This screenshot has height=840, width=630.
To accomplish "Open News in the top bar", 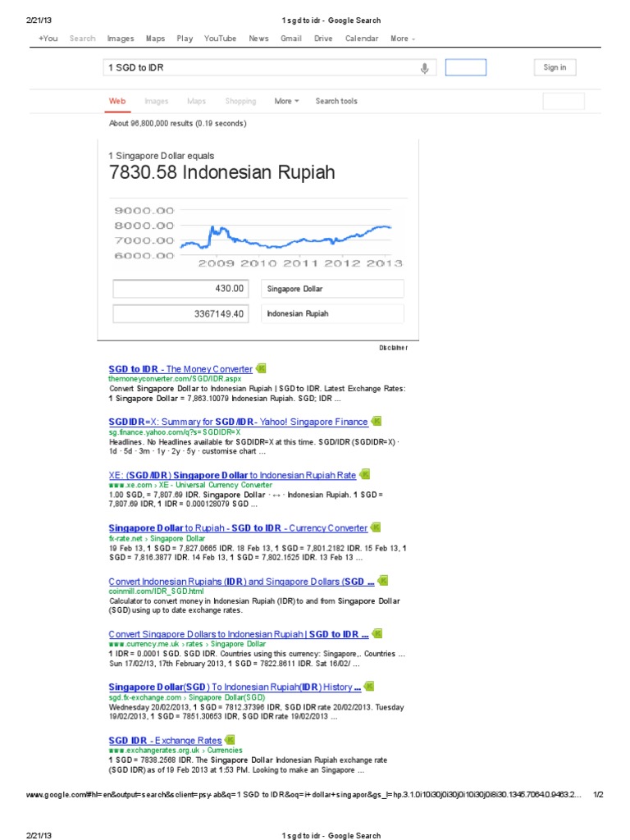I will (258, 39).
